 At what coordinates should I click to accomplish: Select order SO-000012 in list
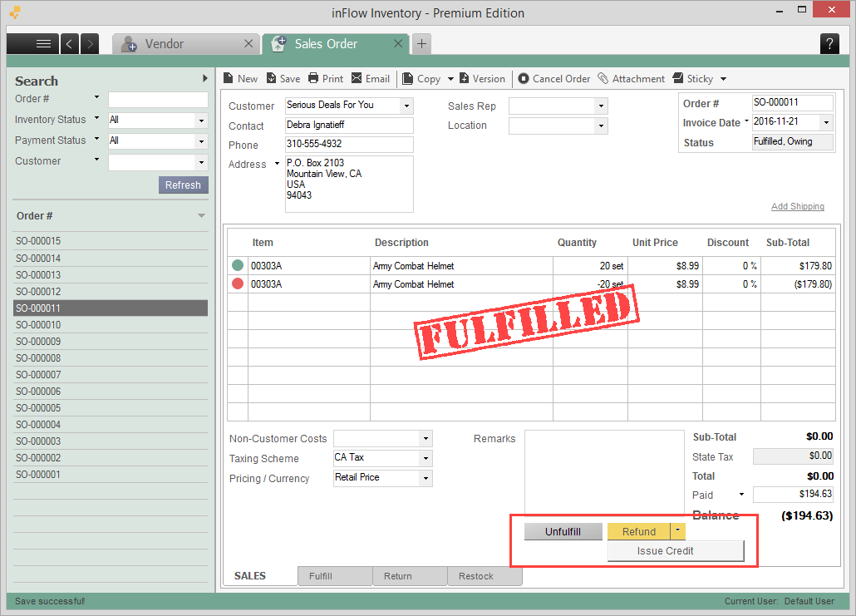[x=111, y=291]
